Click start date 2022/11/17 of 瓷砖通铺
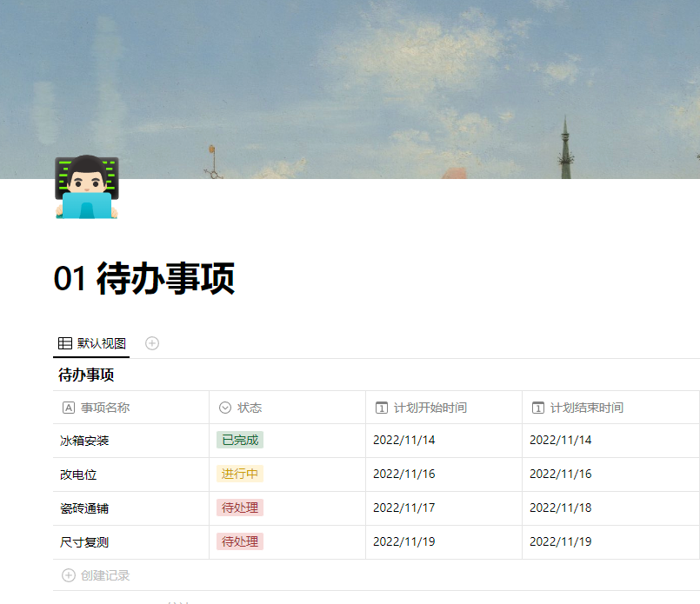700x604 pixels. click(404, 508)
